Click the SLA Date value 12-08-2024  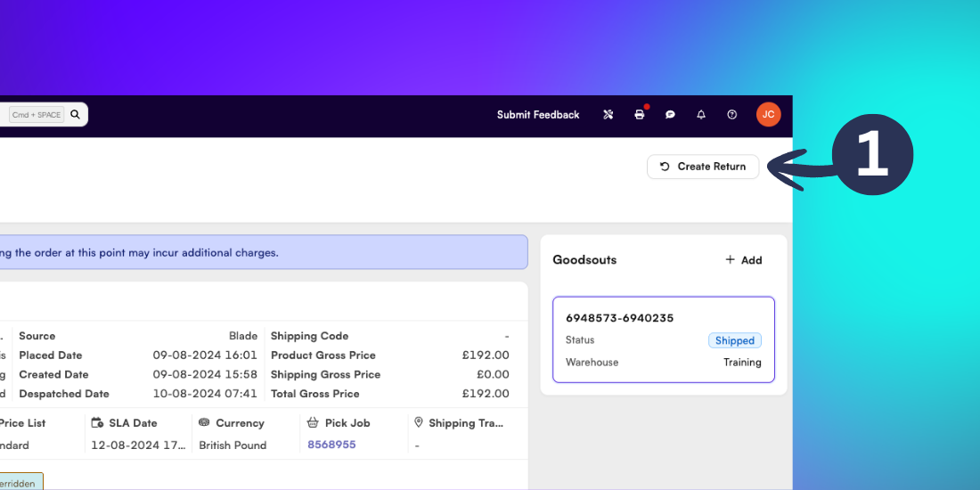click(138, 445)
